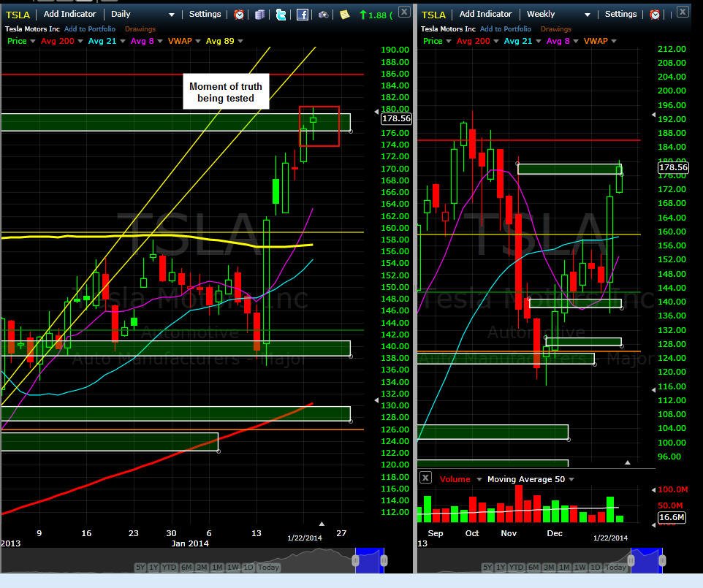Open the yellow sticky note icon

[x=344, y=15]
